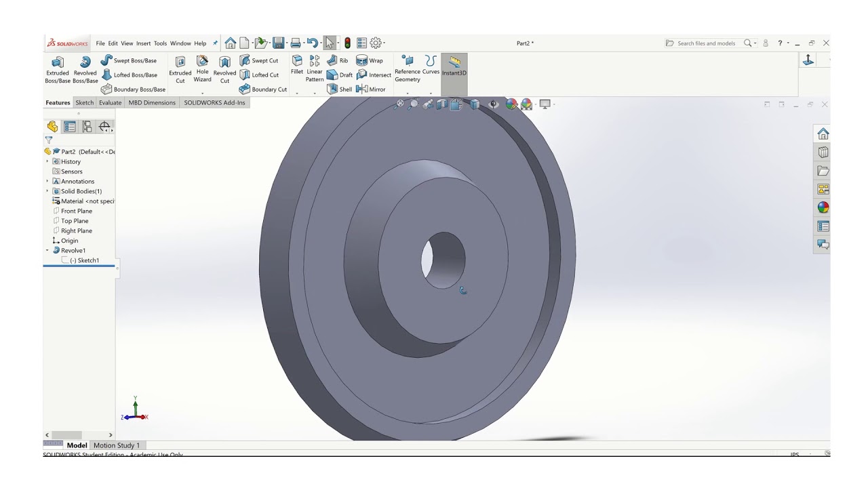Start a Linear Pattern
Screen dimensions: 868x488
tap(315, 69)
